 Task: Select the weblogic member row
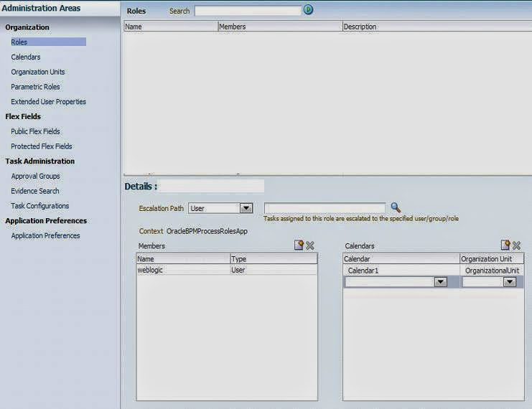[227, 270]
